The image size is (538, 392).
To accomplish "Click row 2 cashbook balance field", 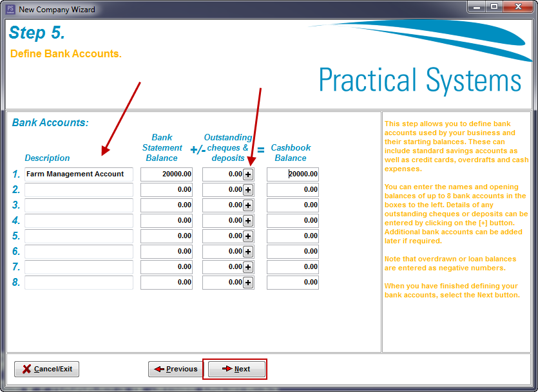I will (x=293, y=190).
